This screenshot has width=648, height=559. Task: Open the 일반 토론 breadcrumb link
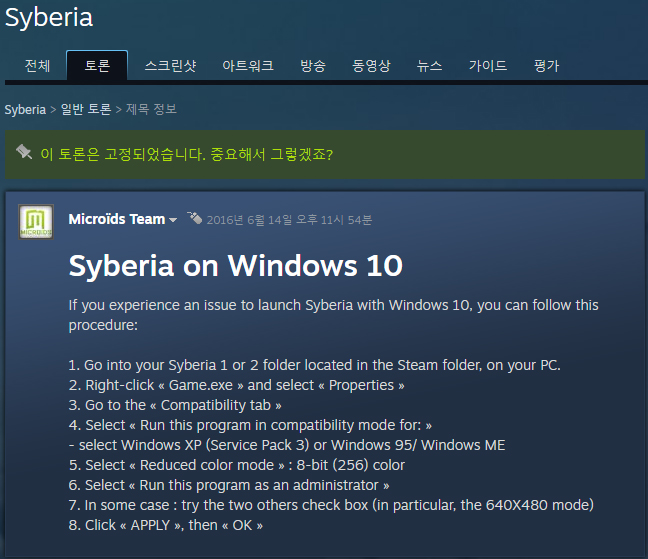tap(86, 109)
